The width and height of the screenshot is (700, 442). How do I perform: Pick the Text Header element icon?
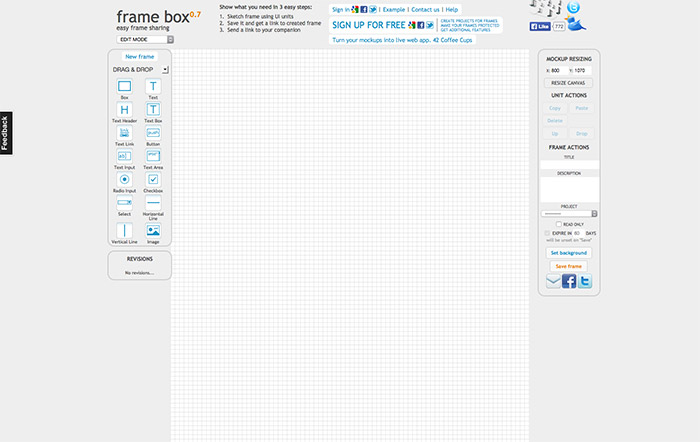pos(125,109)
